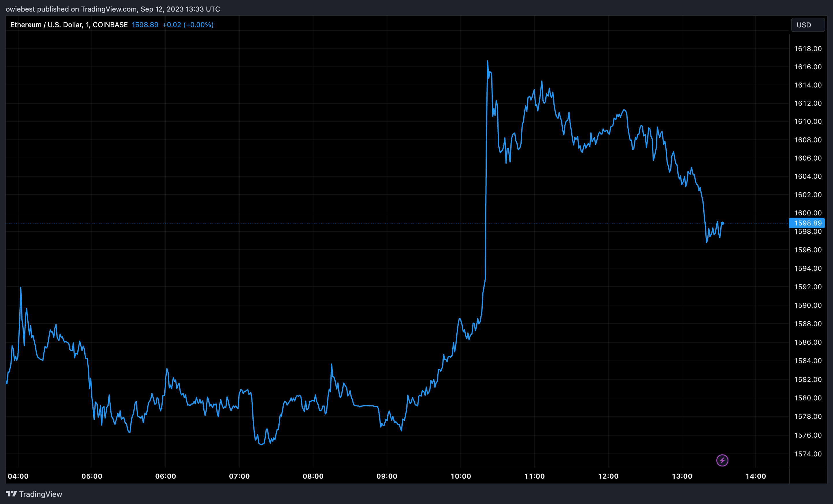Click the +0.02 (+0.00%) change value
The width and height of the screenshot is (833, 504).
click(x=188, y=25)
